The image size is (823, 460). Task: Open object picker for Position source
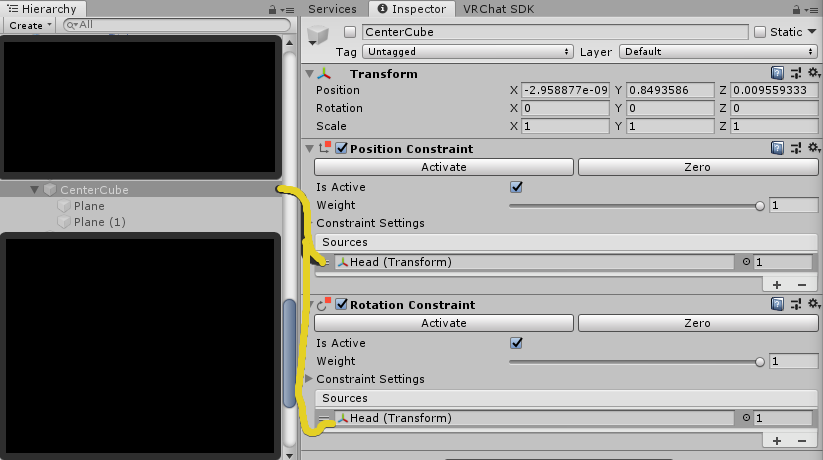(x=746, y=262)
